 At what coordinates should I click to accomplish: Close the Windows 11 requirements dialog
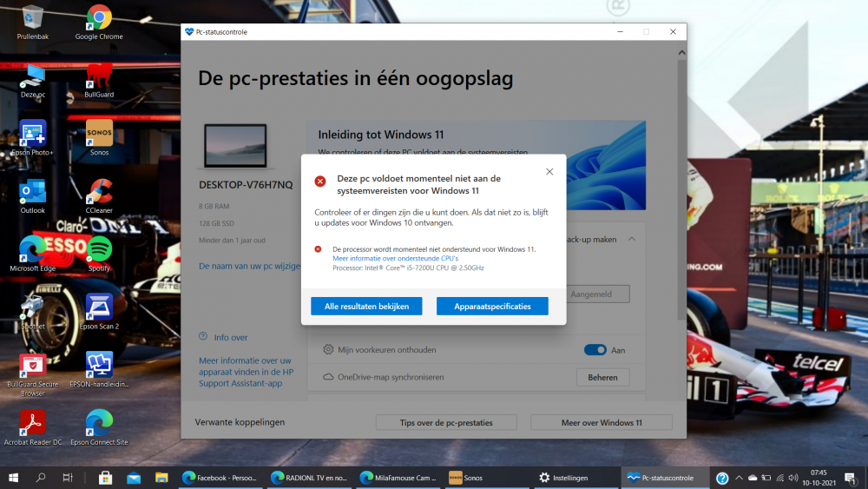click(549, 172)
